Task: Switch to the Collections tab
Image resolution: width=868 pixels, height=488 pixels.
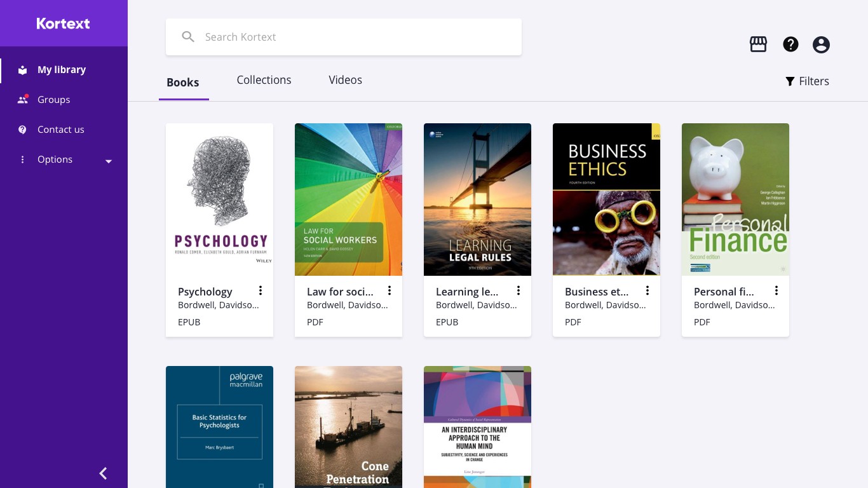Action: 264,80
